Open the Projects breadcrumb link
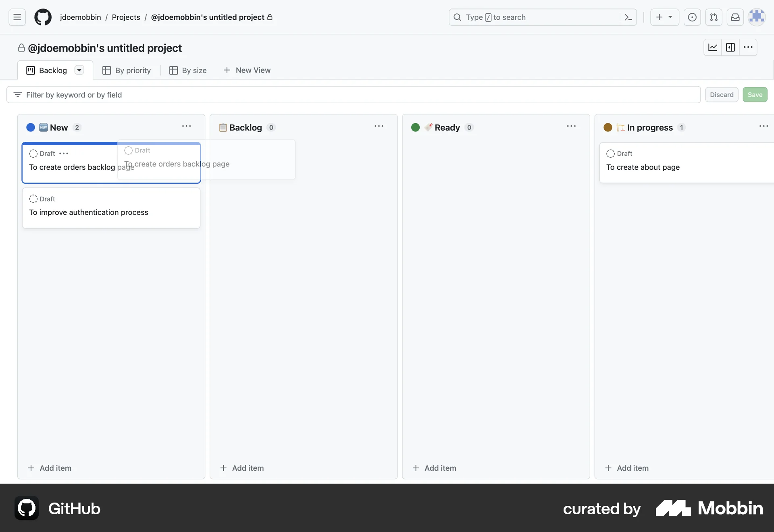774x532 pixels. click(126, 17)
